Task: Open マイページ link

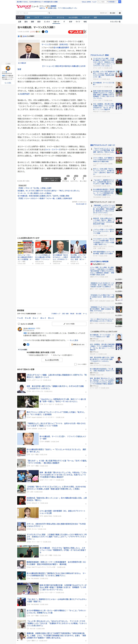Action: (103, 13)
